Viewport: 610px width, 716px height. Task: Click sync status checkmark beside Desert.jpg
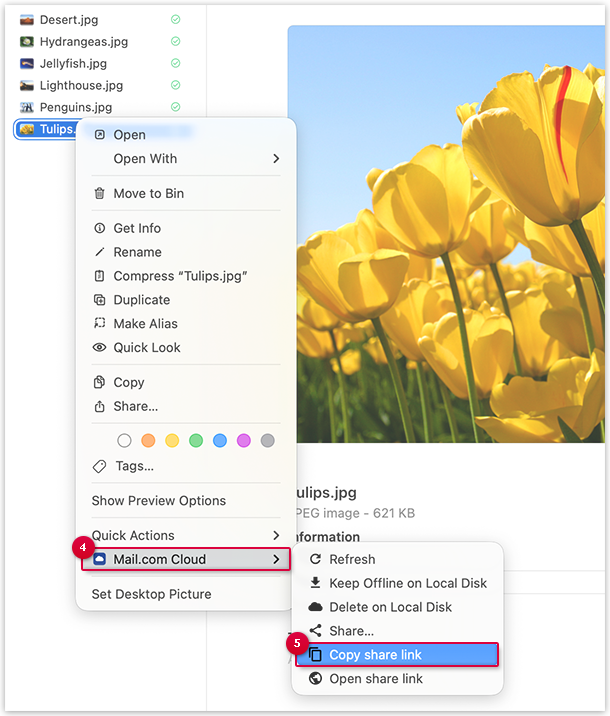click(x=176, y=20)
